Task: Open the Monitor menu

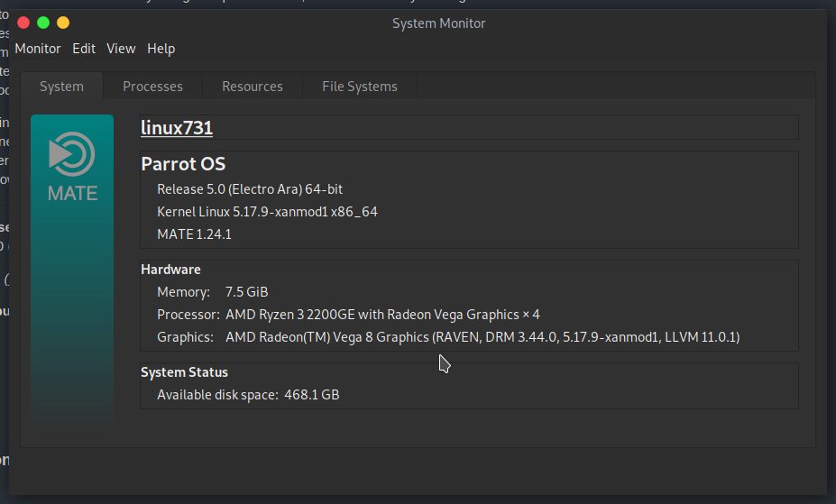Action: tap(38, 49)
